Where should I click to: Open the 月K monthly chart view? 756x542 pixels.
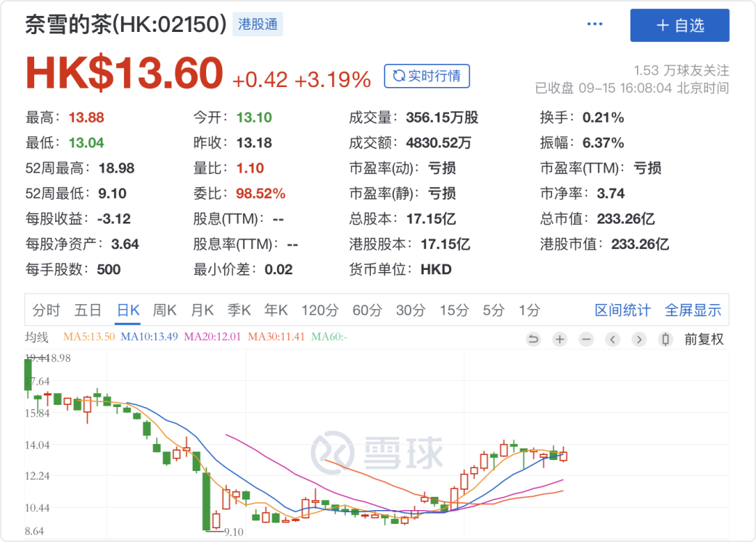pos(202,310)
